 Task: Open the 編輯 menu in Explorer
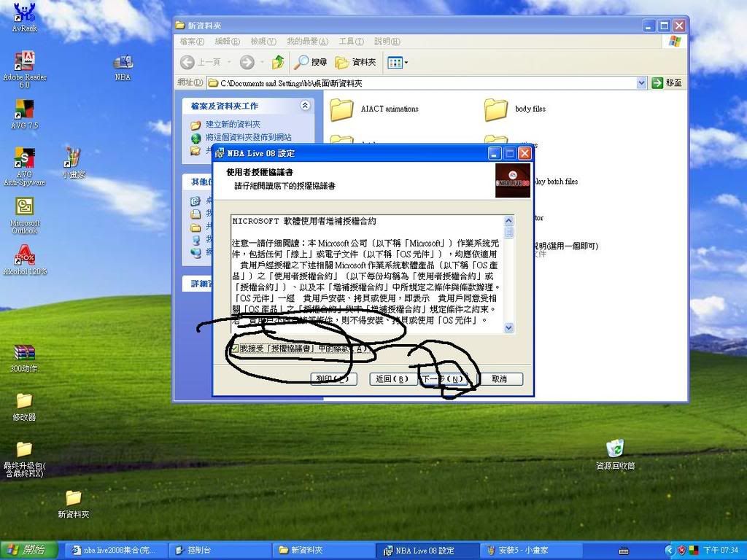pos(228,42)
